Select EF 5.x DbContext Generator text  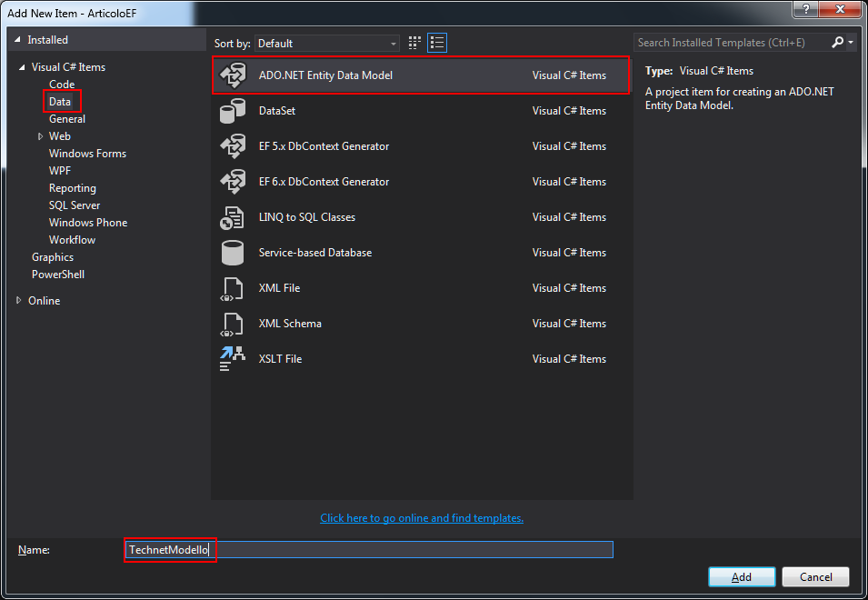click(x=324, y=146)
